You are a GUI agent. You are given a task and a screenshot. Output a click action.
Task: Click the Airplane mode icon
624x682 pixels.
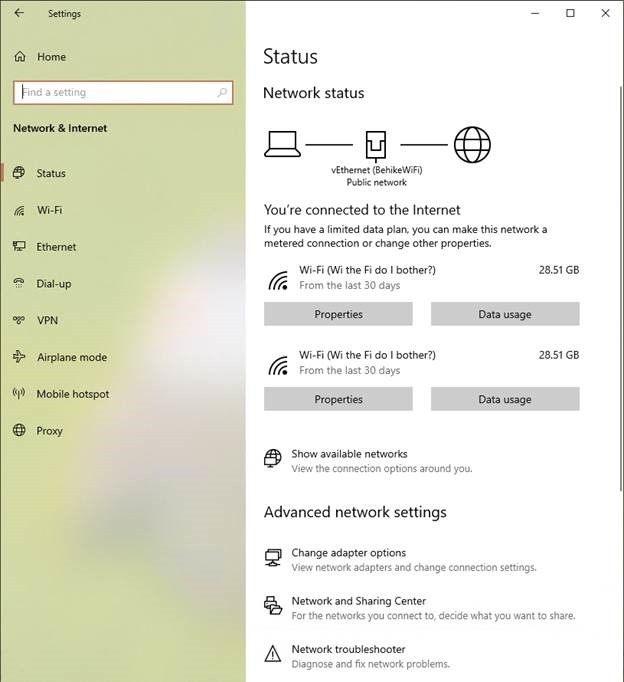pyautogui.click(x=19, y=357)
